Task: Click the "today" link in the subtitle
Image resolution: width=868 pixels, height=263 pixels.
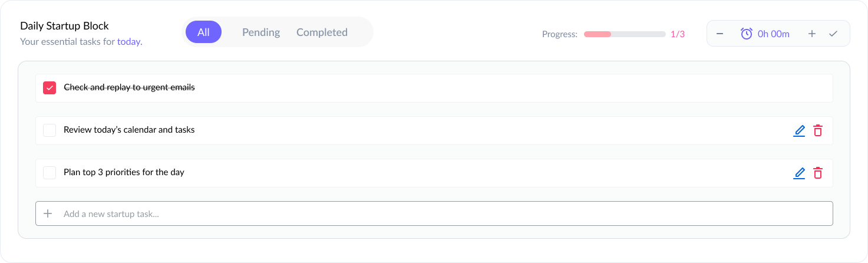Action: tap(129, 42)
